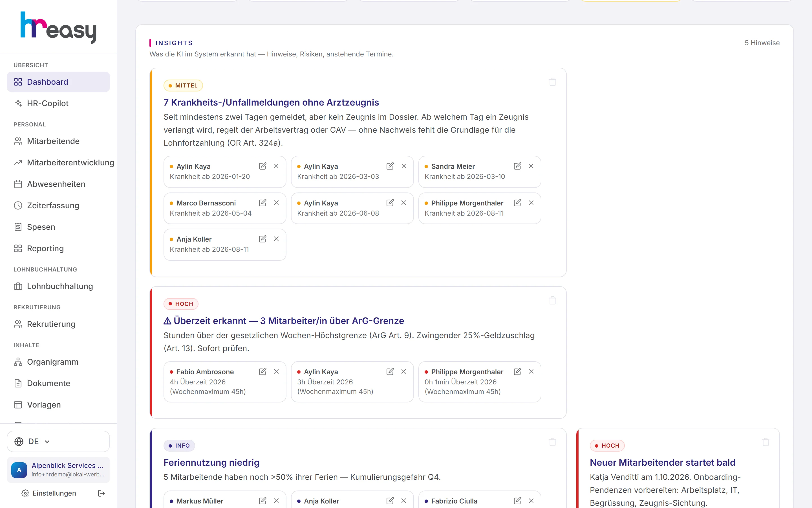Edit Sandra Meier's sickness entry
The height and width of the screenshot is (508, 812).
tap(517, 166)
